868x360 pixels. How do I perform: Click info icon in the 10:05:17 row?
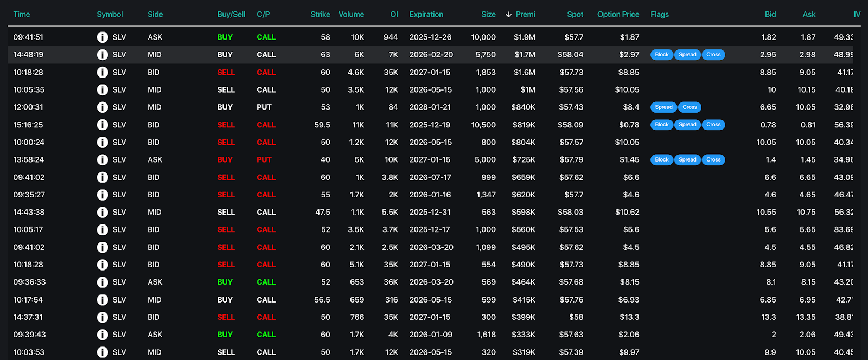102,230
